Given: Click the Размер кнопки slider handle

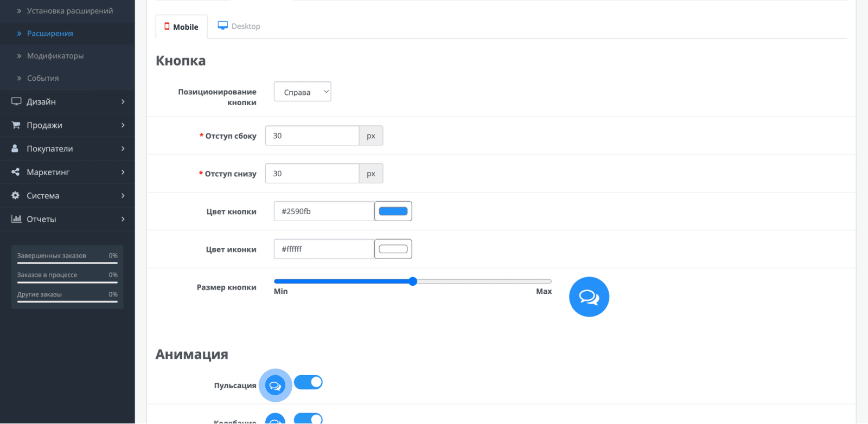Looking at the screenshot, I should tap(413, 281).
